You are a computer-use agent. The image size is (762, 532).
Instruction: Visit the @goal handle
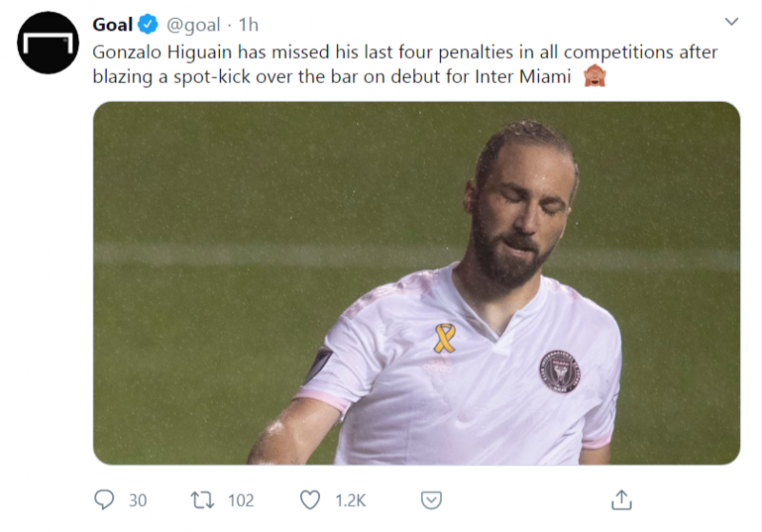(193, 25)
